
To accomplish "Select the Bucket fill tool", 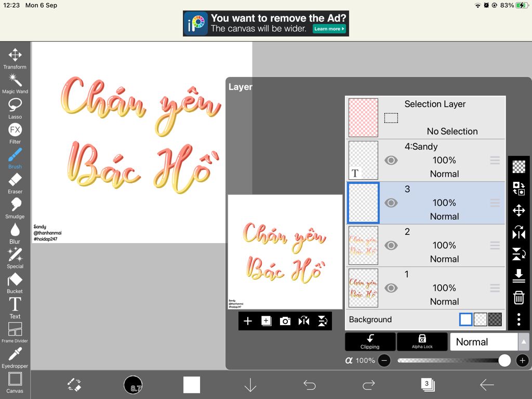I will coord(15,283).
